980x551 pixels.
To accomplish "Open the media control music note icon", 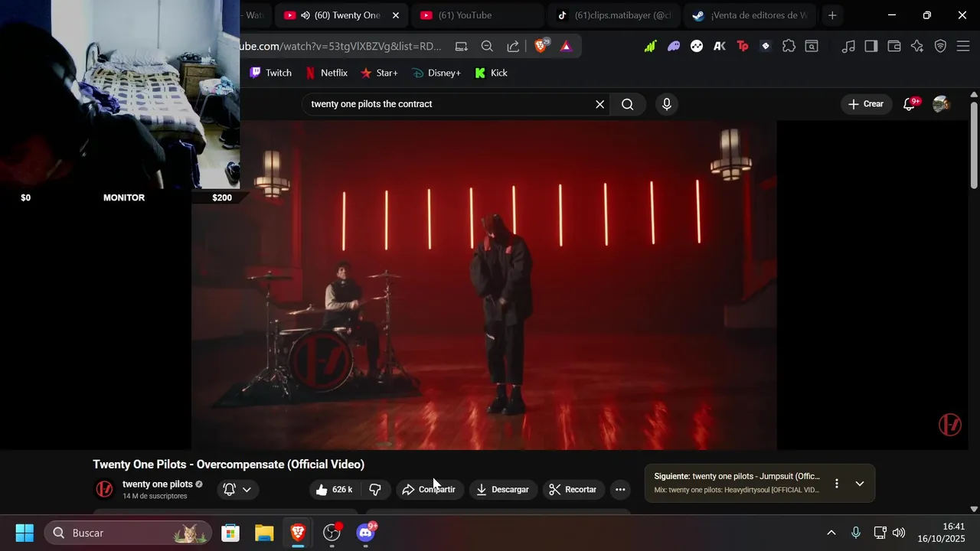I will [848, 46].
